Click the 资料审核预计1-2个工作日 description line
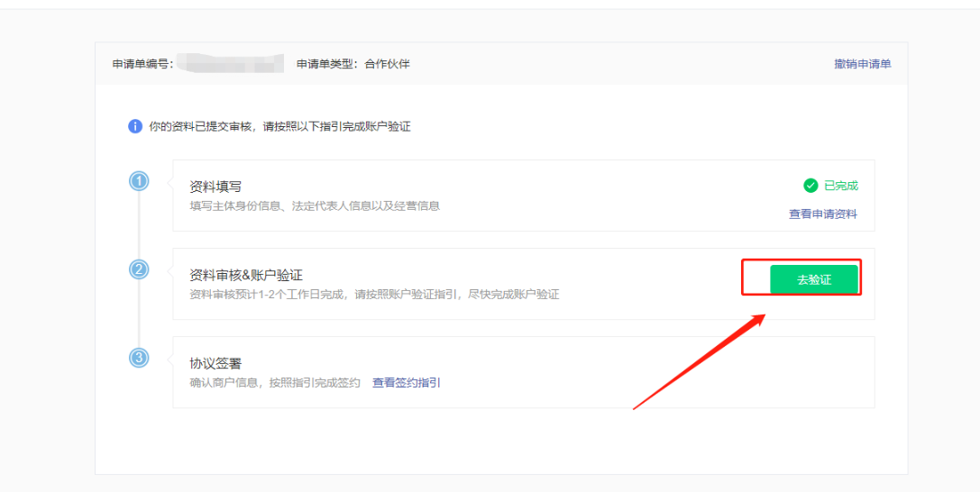This screenshot has height=492, width=980. point(374,295)
